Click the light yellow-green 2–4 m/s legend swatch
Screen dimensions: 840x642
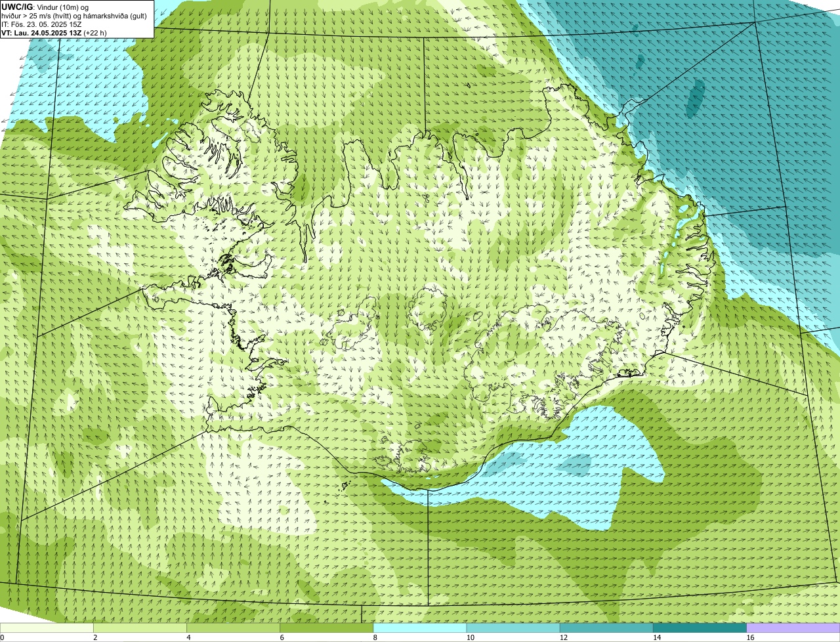140,628
